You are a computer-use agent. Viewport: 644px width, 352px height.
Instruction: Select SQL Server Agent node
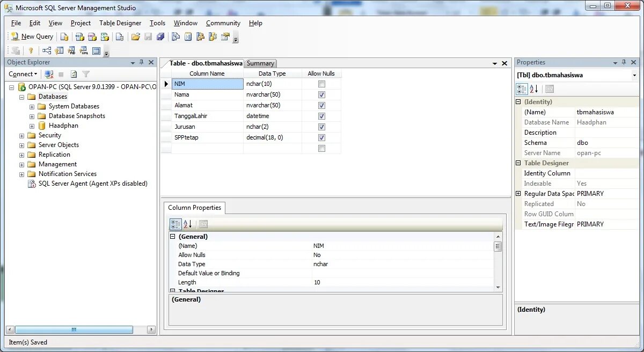tap(93, 184)
